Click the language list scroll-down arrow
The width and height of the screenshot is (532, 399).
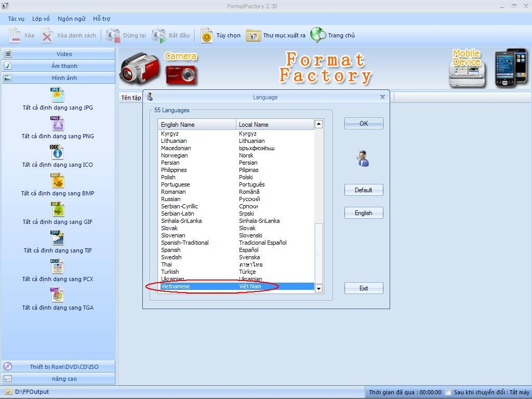pyautogui.click(x=318, y=288)
